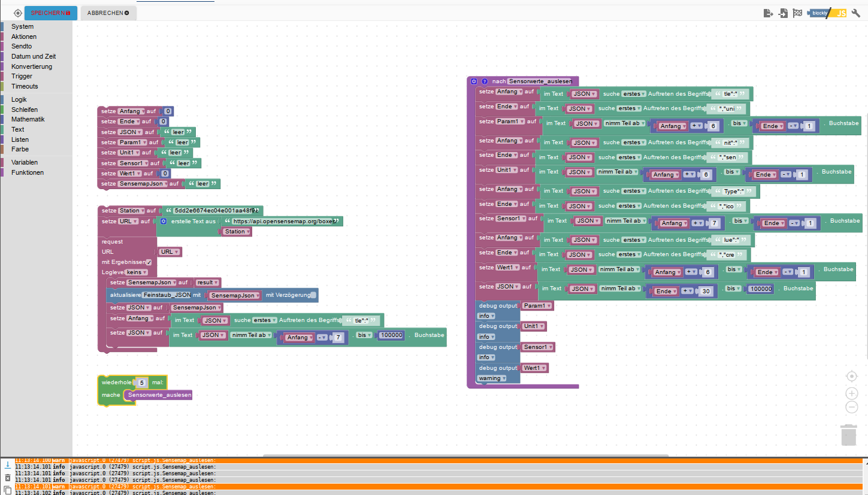
Task: Copy the log with the copy icon
Action: (8, 490)
